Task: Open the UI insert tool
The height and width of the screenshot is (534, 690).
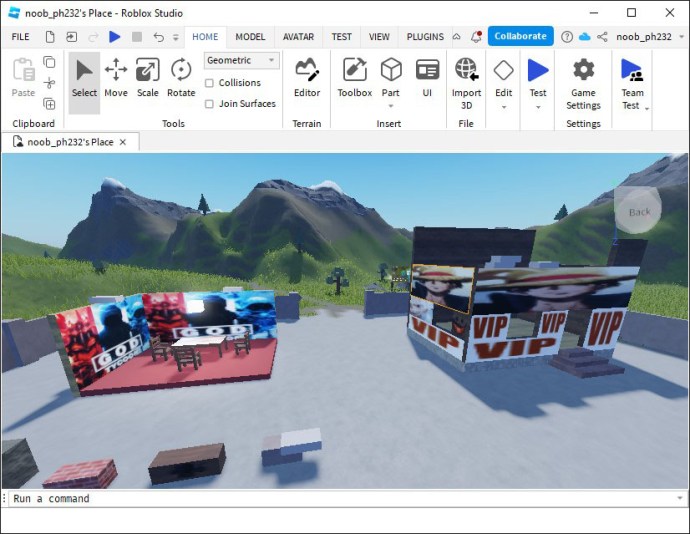Action: 427,77
